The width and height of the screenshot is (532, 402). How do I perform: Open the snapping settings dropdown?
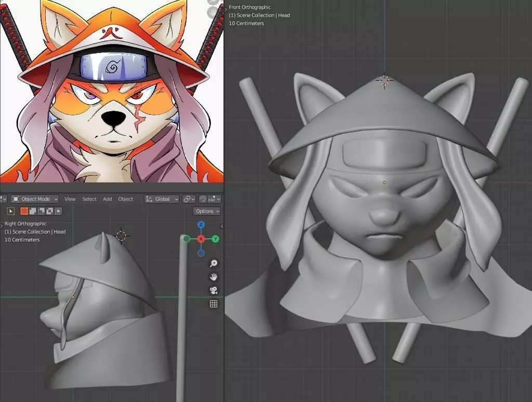215,199
